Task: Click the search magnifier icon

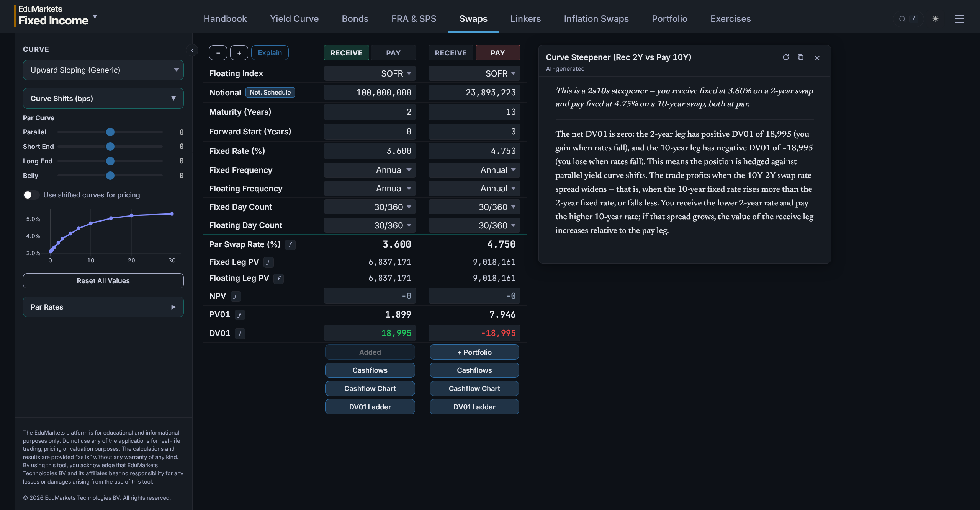Action: pyautogui.click(x=902, y=19)
